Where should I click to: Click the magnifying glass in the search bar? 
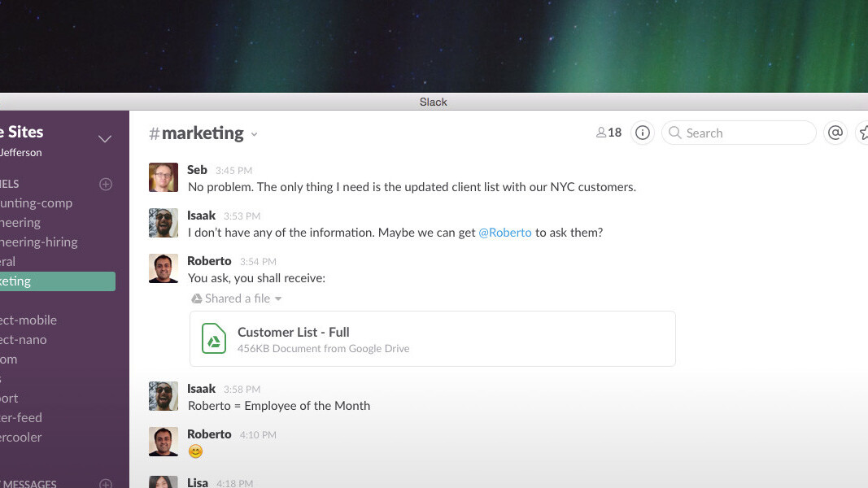[x=675, y=133]
